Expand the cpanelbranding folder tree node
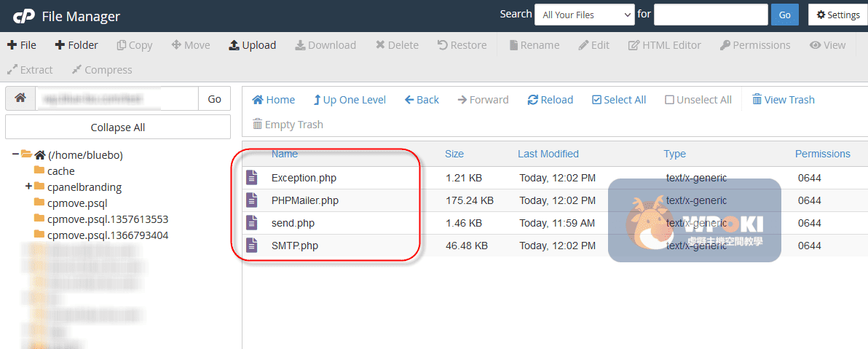 (x=28, y=187)
